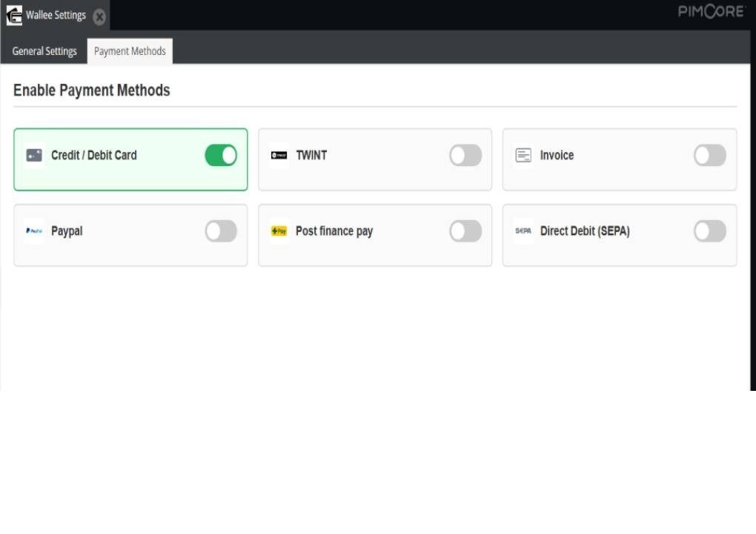756x534 pixels.
Task: Click the Post finance pay label
Action: [x=334, y=231]
